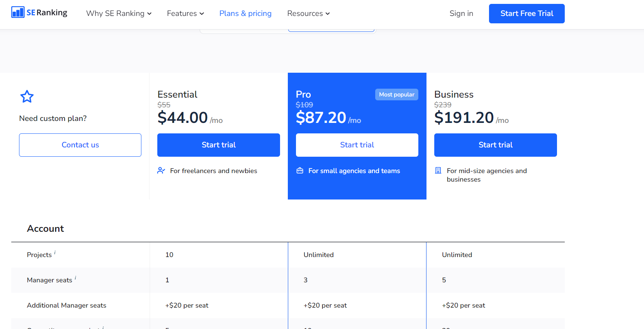Click the $44.00 Essential price
This screenshot has width=644, height=329.
(183, 117)
